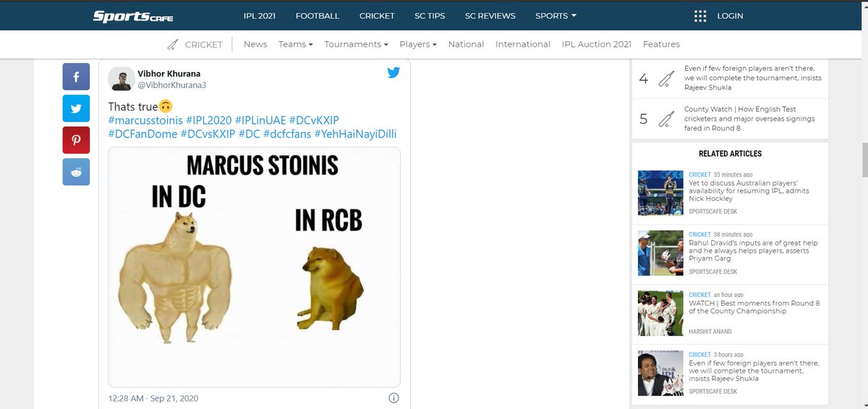Click tweet timestamp 12:28 AM Sep 21, 2020
Image resolution: width=868 pixels, height=409 pixels.
point(153,398)
